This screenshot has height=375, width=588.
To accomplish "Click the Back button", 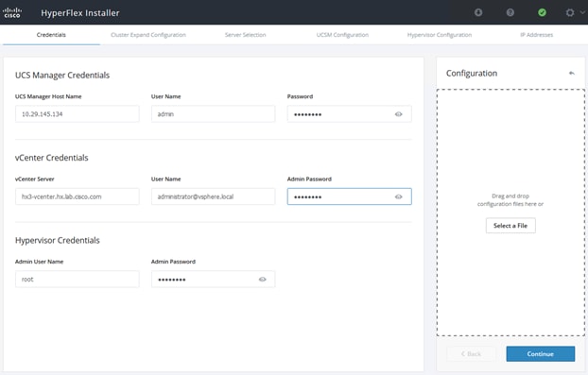I will point(471,353).
